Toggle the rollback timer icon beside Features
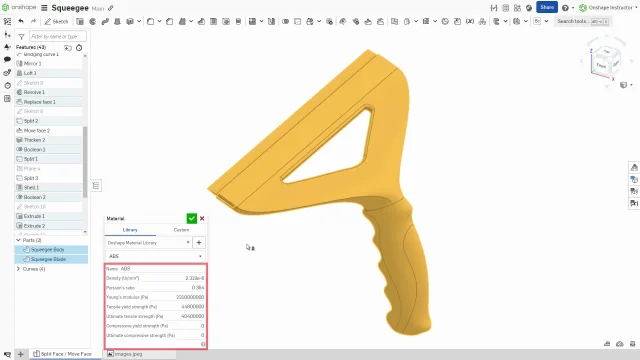 pos(79,48)
